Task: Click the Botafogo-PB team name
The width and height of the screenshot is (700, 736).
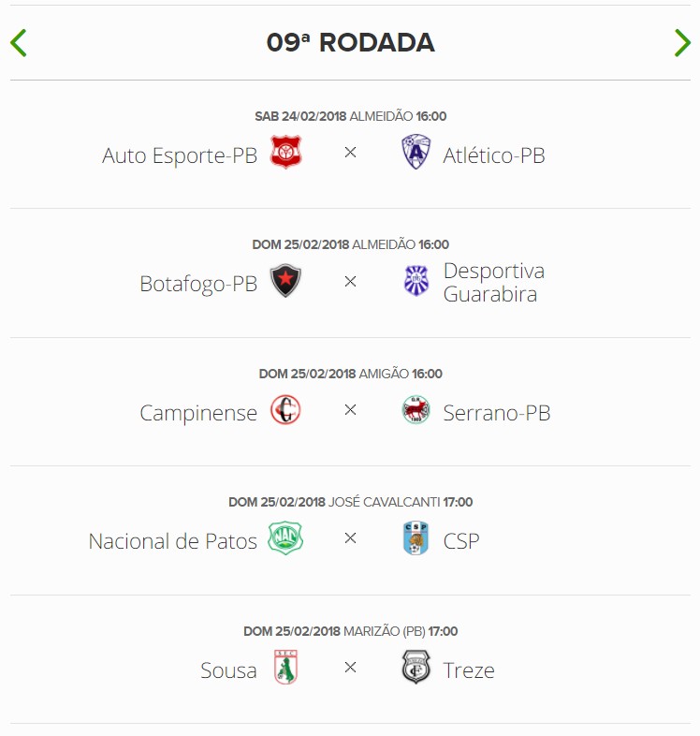Action: [x=198, y=284]
